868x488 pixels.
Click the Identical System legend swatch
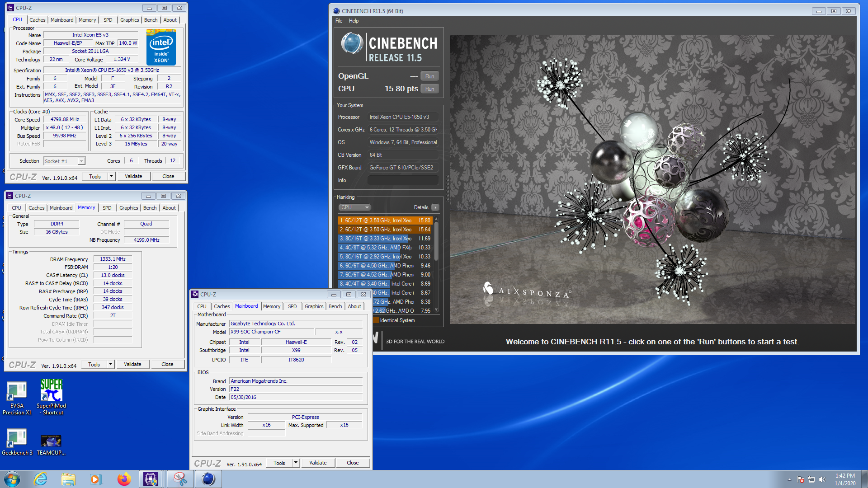pyautogui.click(x=376, y=320)
